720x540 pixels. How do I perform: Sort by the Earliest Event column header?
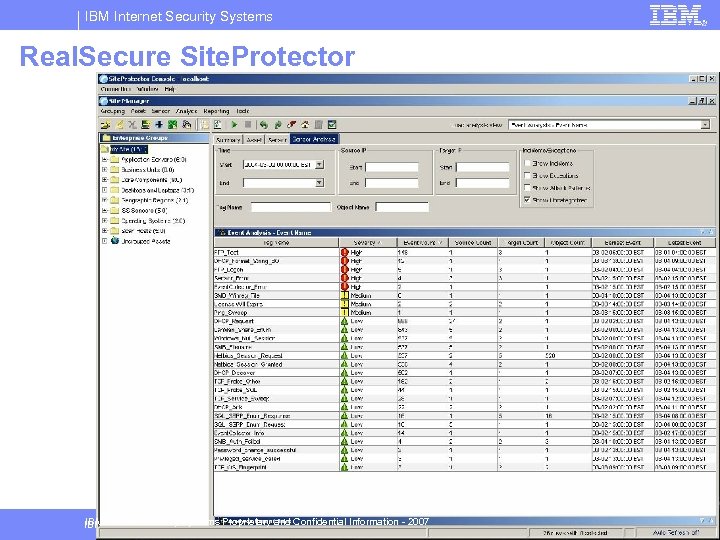622,242
